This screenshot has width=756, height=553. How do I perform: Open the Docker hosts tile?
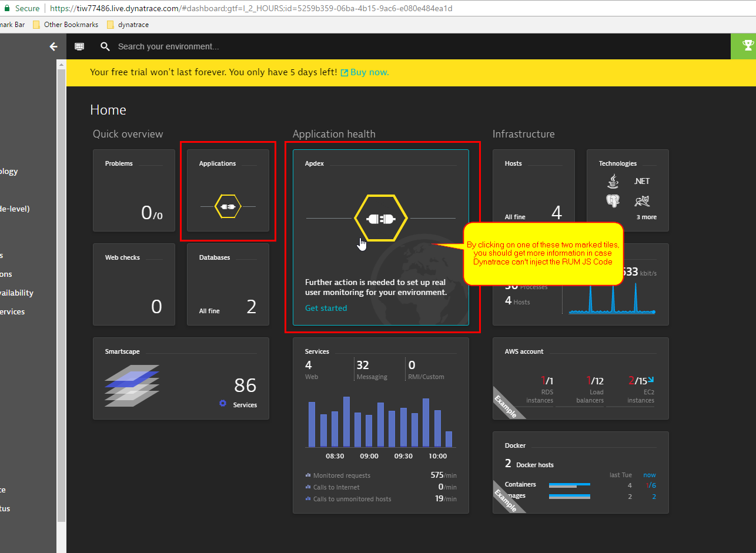pyautogui.click(x=581, y=472)
